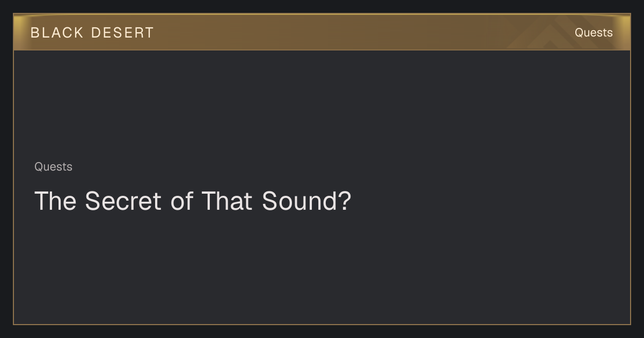Click the BLACK DESERT logo text
The height and width of the screenshot is (338, 644).
[92, 33]
